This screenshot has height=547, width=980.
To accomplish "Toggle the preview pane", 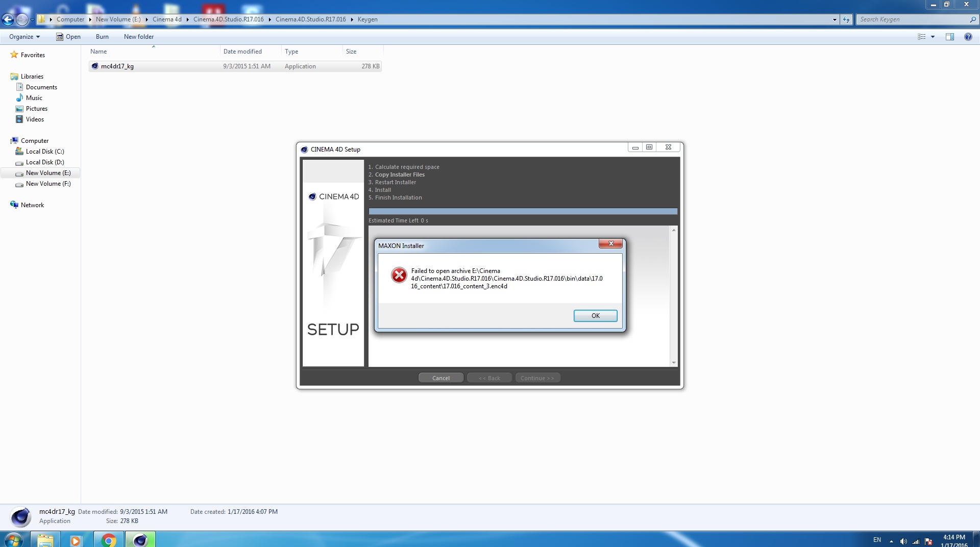I will click(949, 37).
